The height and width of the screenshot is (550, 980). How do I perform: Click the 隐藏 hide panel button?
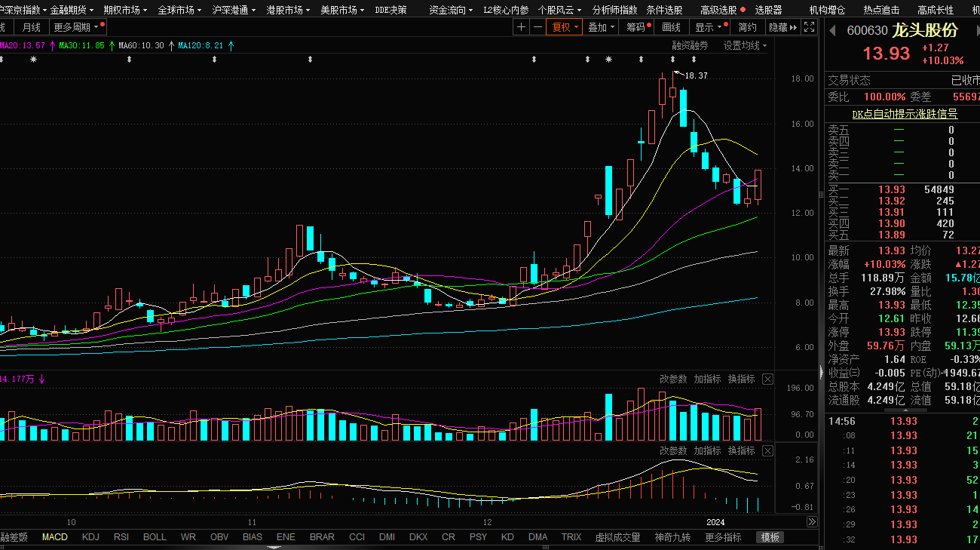[782, 27]
